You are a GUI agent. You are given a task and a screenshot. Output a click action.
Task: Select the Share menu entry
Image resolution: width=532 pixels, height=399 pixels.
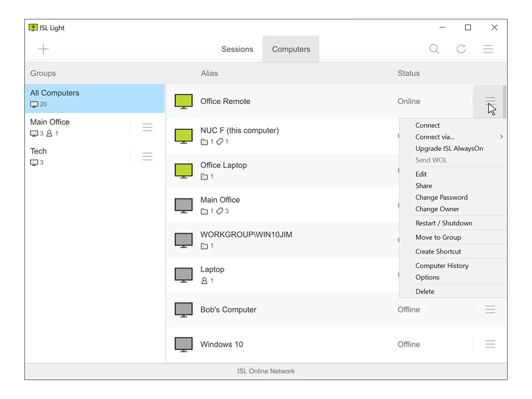(423, 186)
